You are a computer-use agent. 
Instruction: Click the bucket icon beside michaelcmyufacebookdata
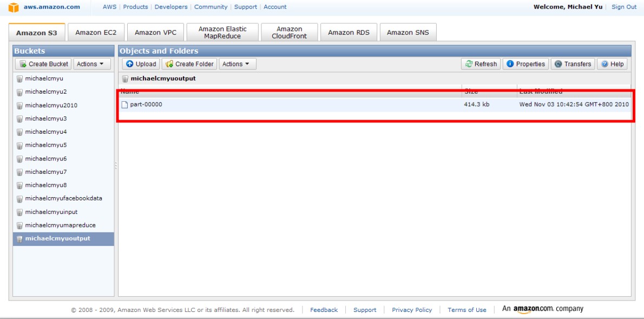click(x=19, y=199)
